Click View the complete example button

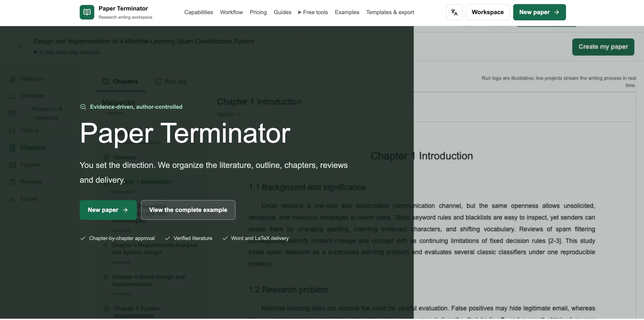click(188, 210)
